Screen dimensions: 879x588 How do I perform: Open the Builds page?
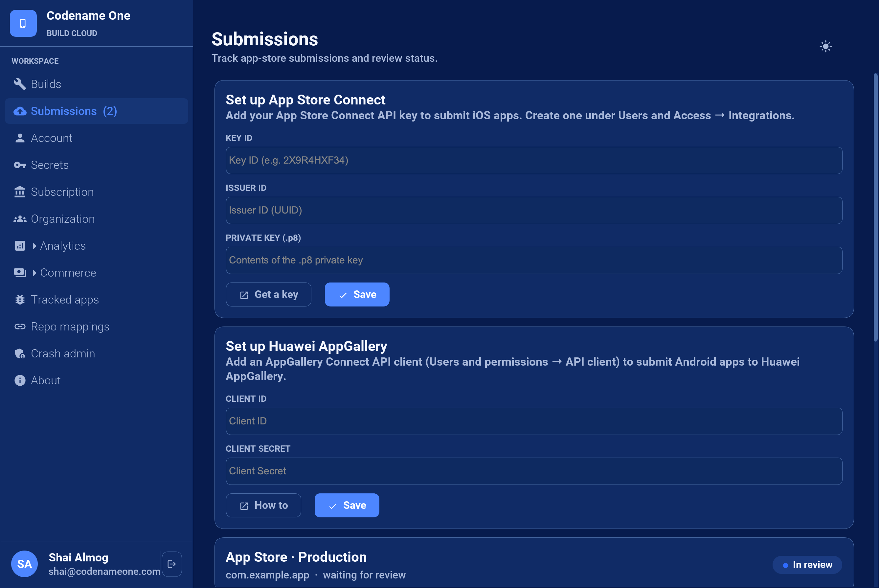(x=96, y=84)
